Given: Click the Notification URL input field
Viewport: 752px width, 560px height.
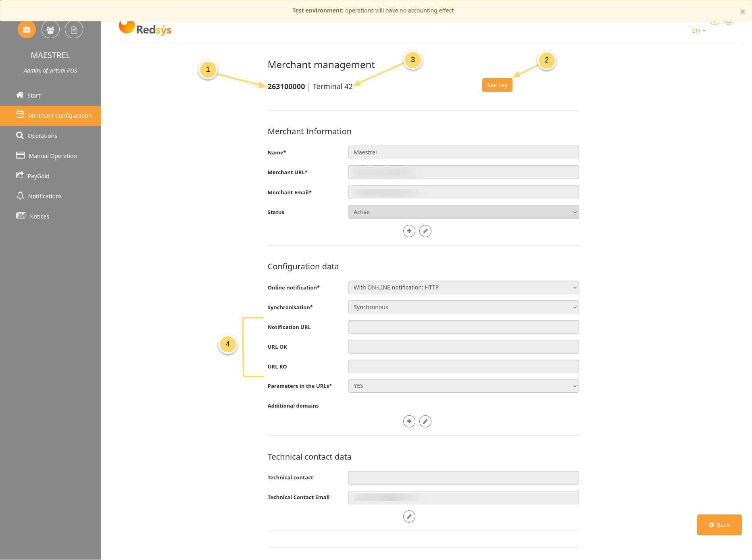Looking at the screenshot, I should click(463, 327).
